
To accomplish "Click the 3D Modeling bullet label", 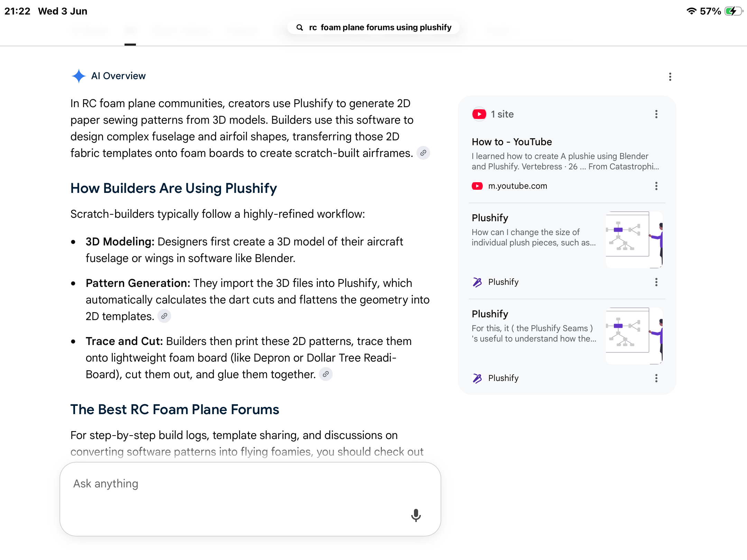I will (120, 241).
